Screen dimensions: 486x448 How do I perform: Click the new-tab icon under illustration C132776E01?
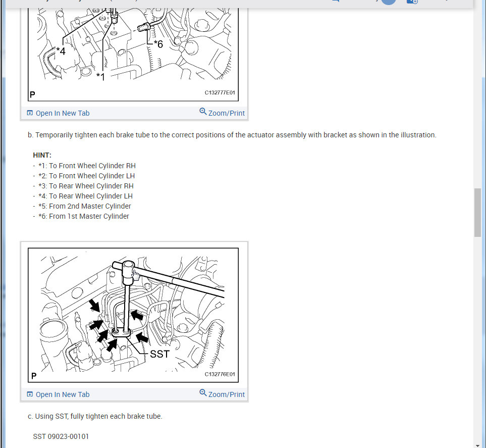(x=30, y=394)
